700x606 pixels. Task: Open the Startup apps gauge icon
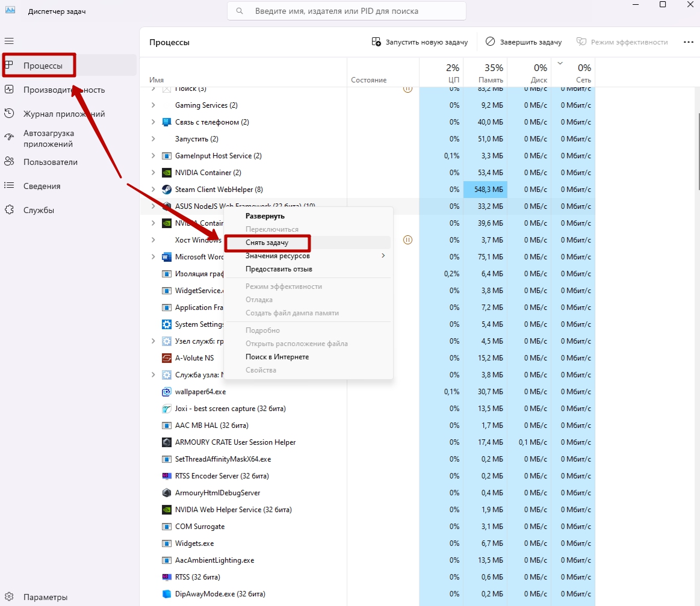pyautogui.click(x=9, y=137)
